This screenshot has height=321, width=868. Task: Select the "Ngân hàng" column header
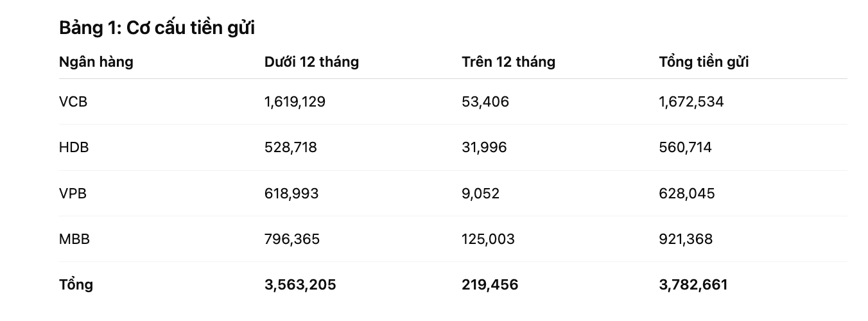pos(96,62)
